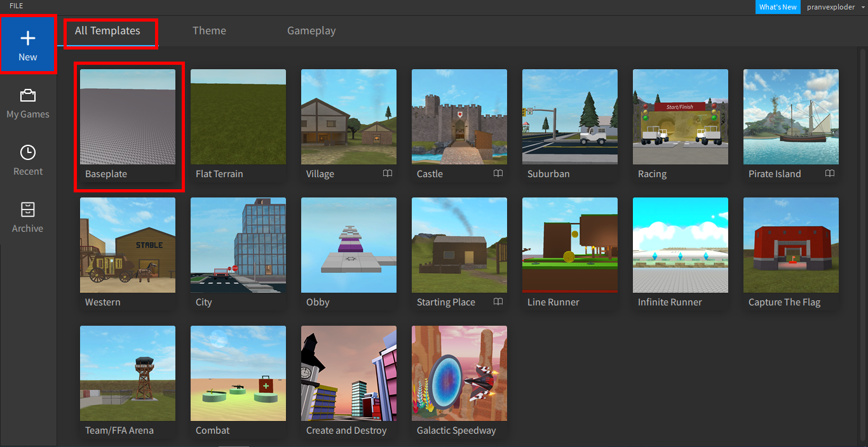Open the Archive section in the sidebar
The width and height of the screenshot is (868, 447).
tap(28, 218)
